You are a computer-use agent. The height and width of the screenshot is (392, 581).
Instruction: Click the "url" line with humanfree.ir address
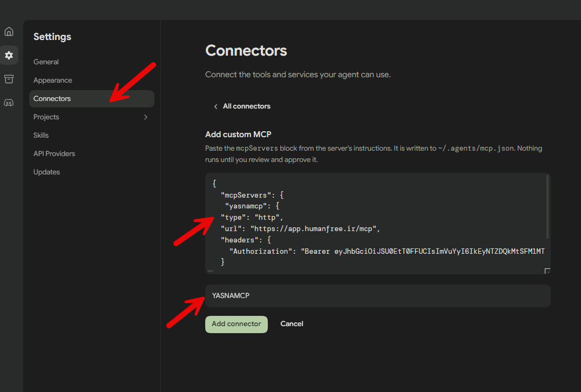tap(301, 229)
